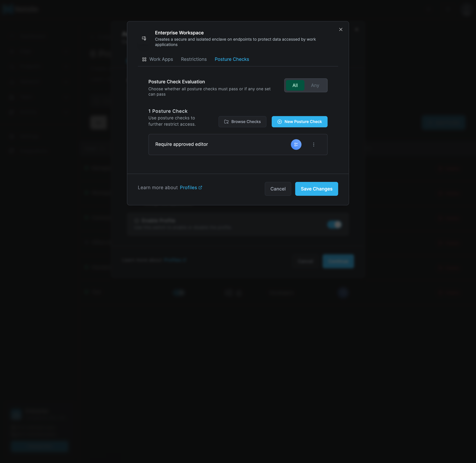Click the external link icon next to Profiles
Image resolution: width=476 pixels, height=463 pixels.
(x=200, y=188)
